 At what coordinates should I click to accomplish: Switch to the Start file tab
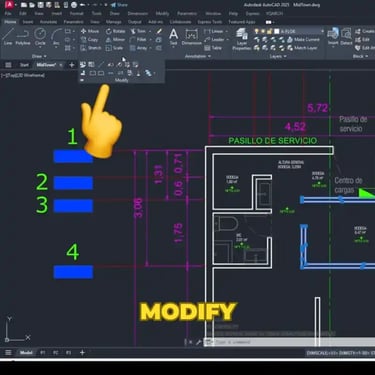[24, 65]
